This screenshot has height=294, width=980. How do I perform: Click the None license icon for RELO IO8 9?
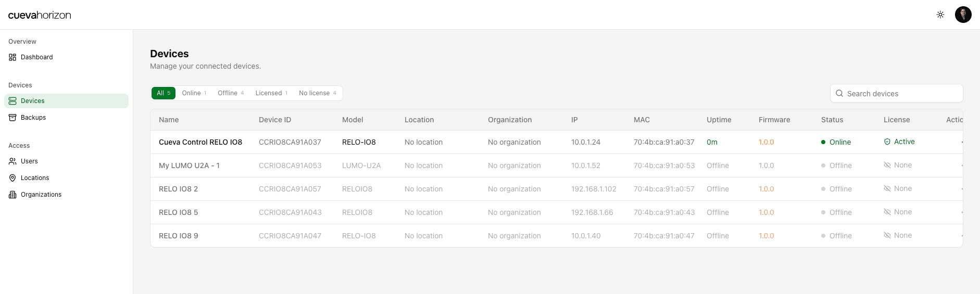tap(887, 235)
